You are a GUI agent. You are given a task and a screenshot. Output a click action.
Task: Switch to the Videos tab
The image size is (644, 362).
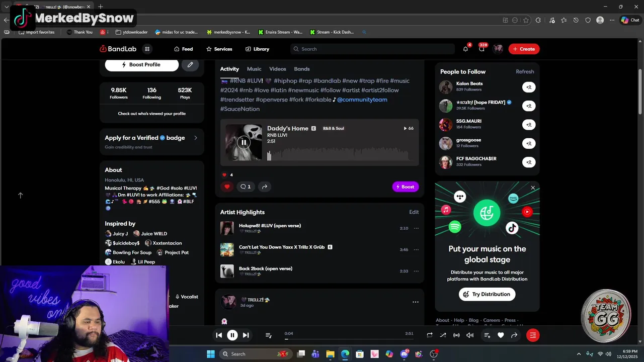tap(278, 69)
